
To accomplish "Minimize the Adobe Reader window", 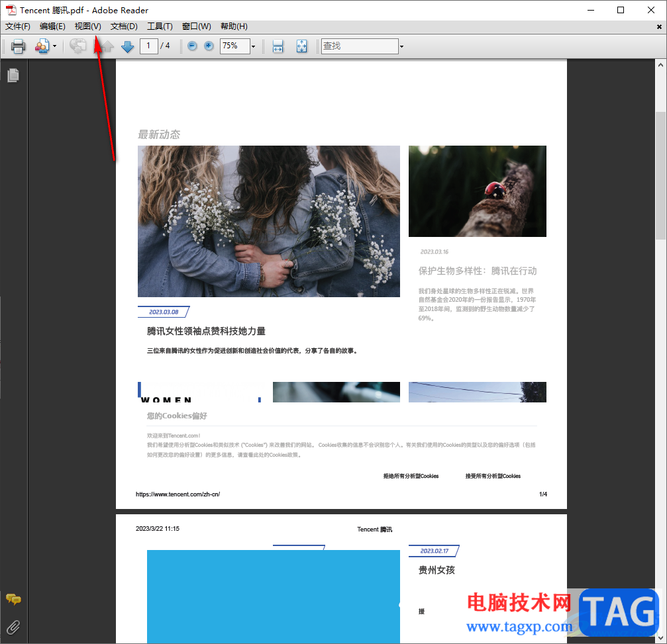I will [590, 10].
